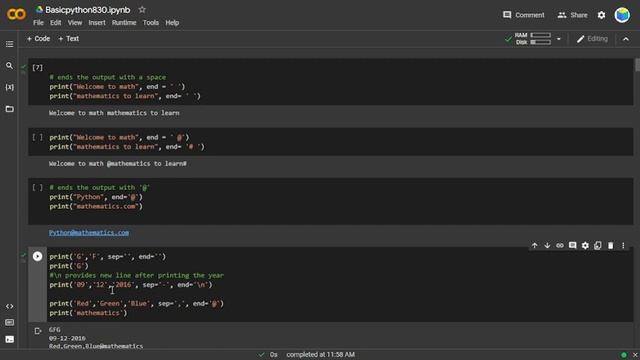Open the Insert menu
Viewport: 640px width, 360px height.
[97, 23]
